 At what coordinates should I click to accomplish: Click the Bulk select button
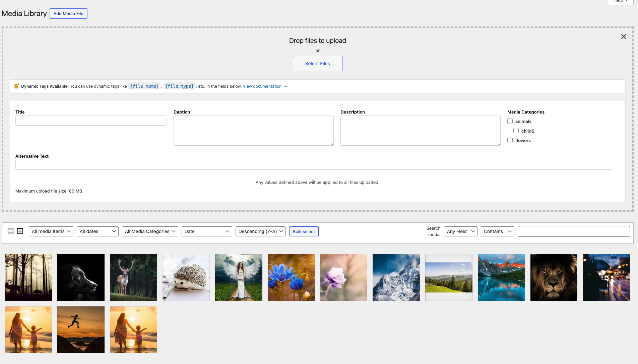click(304, 231)
